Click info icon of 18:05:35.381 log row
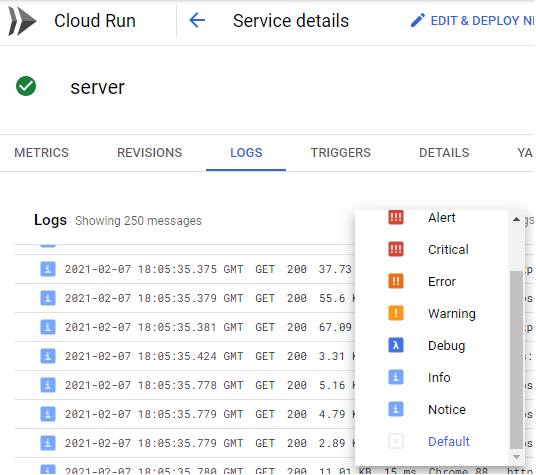The height and width of the screenshot is (475, 536). 48,327
